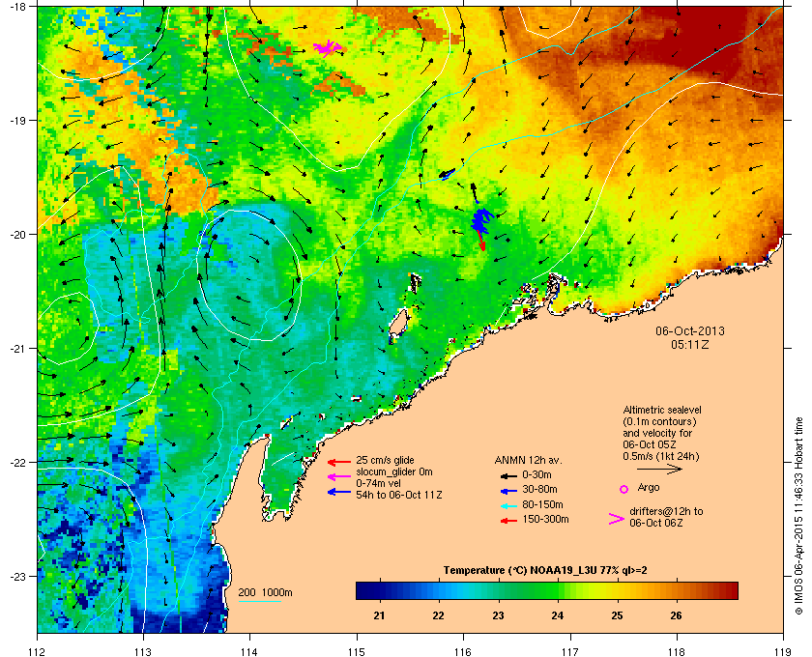Click the 0-74m vel label
The height and width of the screenshot is (657, 812).
click(381, 483)
